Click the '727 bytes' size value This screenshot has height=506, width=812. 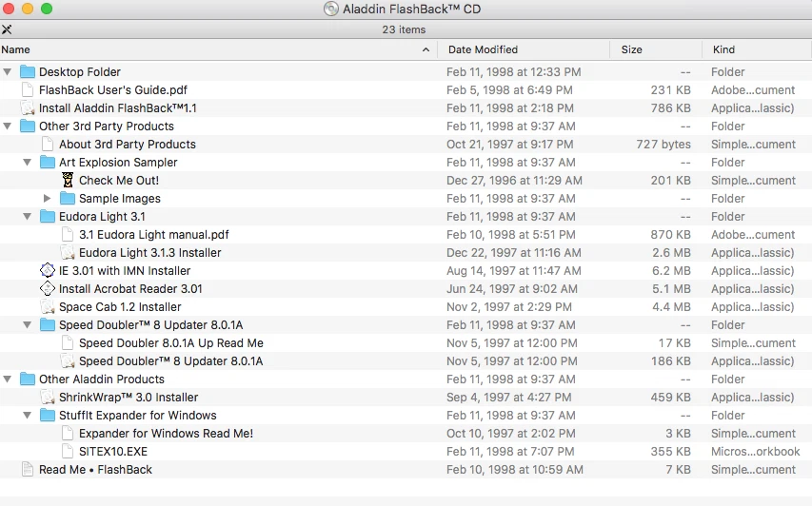(663, 145)
